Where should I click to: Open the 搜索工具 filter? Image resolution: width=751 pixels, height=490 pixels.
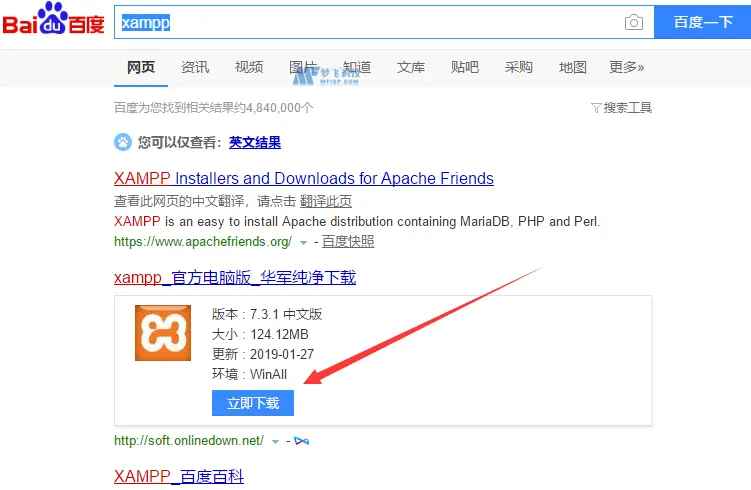621,108
